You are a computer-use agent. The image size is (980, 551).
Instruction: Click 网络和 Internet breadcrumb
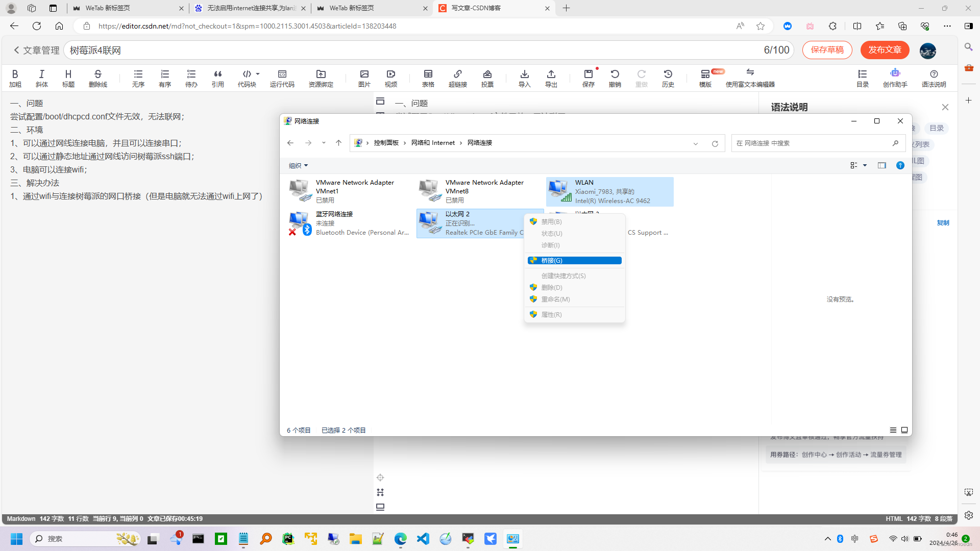tap(433, 143)
